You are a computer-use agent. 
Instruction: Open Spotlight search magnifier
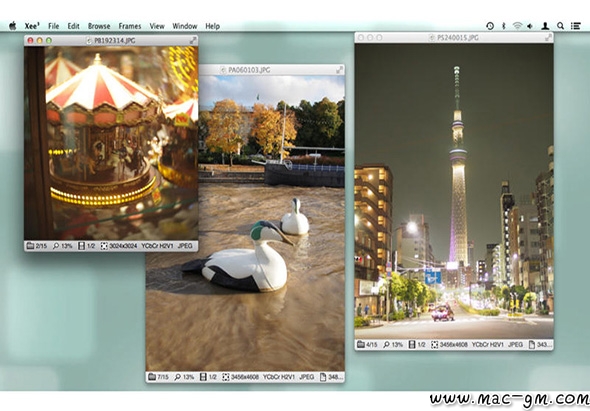(560, 26)
